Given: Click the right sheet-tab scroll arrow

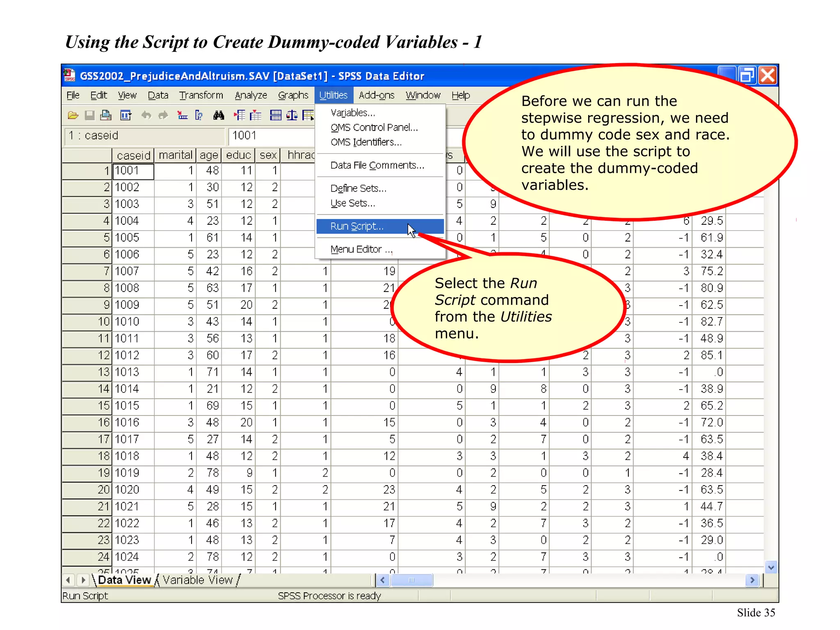Looking at the screenshot, I should click(x=83, y=580).
